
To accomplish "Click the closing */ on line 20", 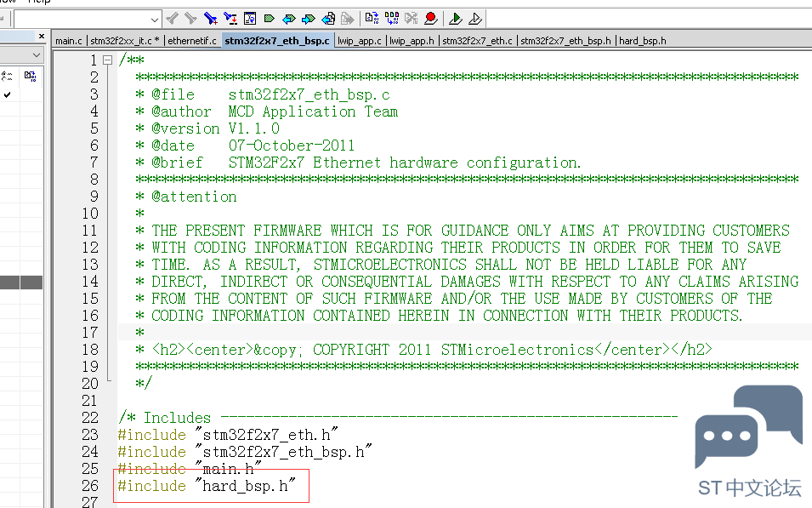I will tap(144, 384).
